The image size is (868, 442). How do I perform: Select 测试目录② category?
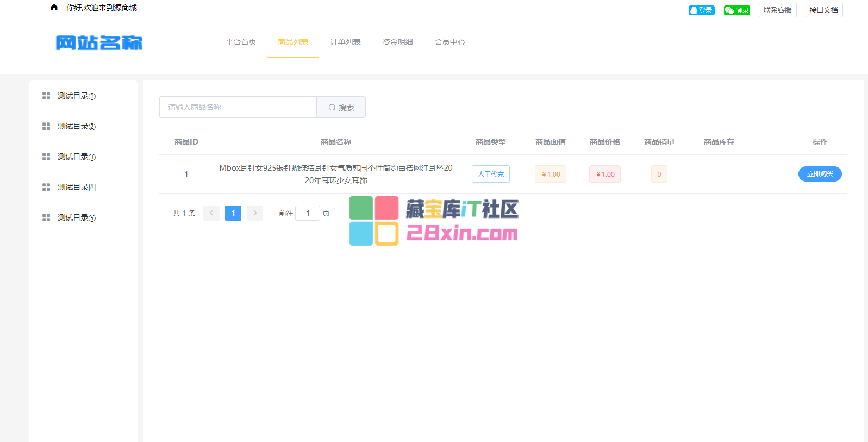77,126
